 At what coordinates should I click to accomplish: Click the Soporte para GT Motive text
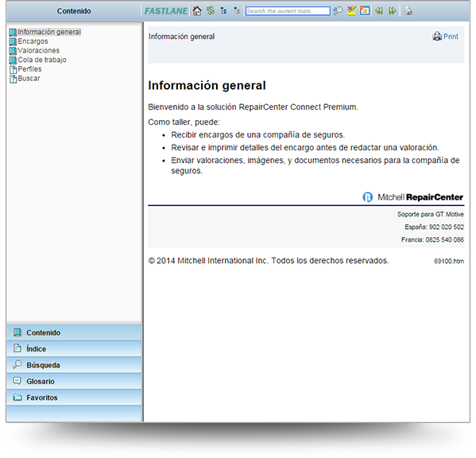(431, 214)
